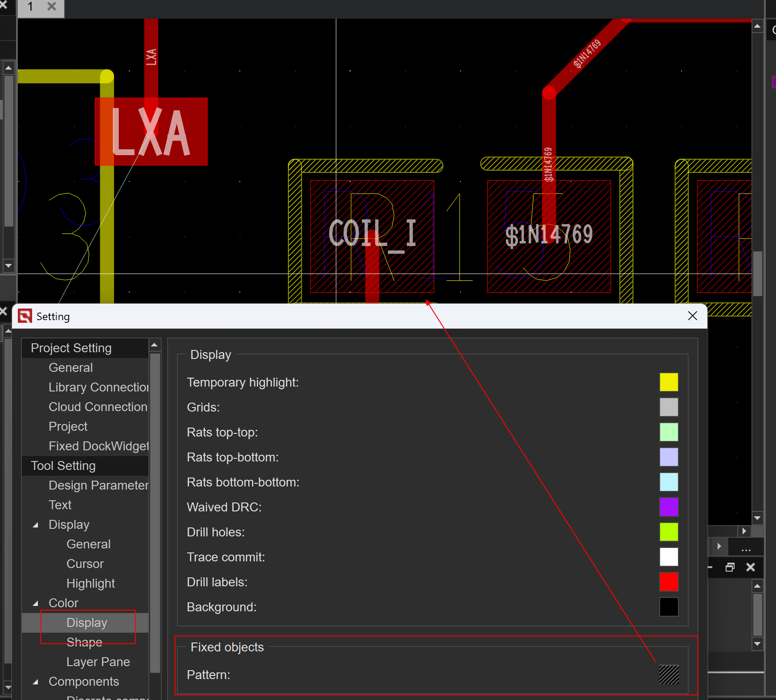Change the Waived DRC purple swatch
The image size is (776, 700).
click(x=669, y=507)
